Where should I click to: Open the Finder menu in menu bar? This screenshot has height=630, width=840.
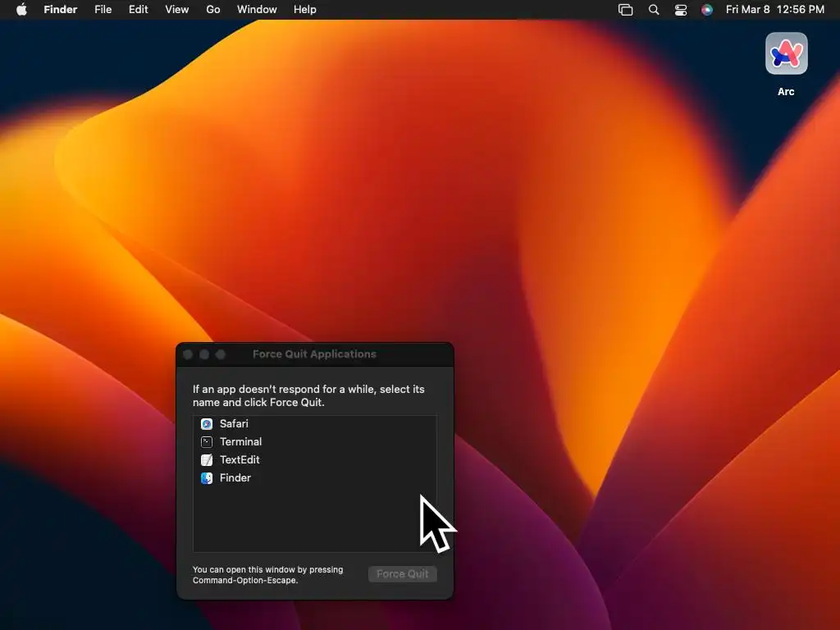click(x=61, y=10)
